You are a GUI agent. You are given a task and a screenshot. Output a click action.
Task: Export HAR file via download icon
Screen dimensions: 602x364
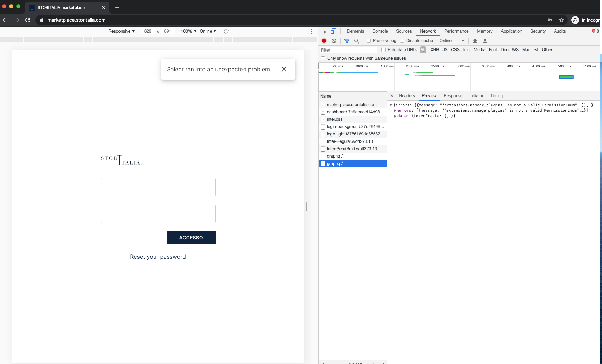tap(485, 41)
